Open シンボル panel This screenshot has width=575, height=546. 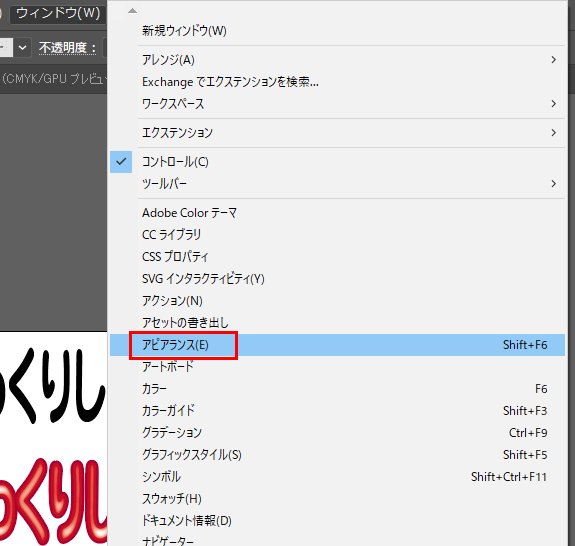coord(337,477)
